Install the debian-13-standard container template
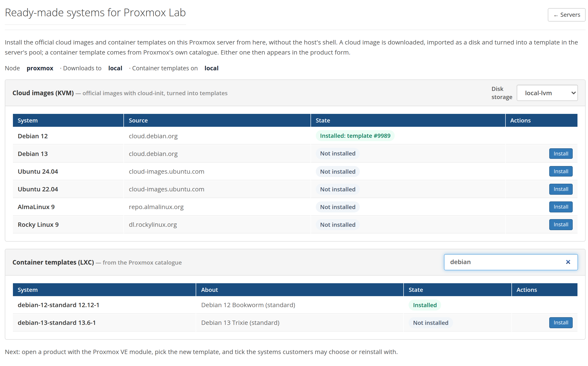The height and width of the screenshot is (366, 588). (561, 323)
